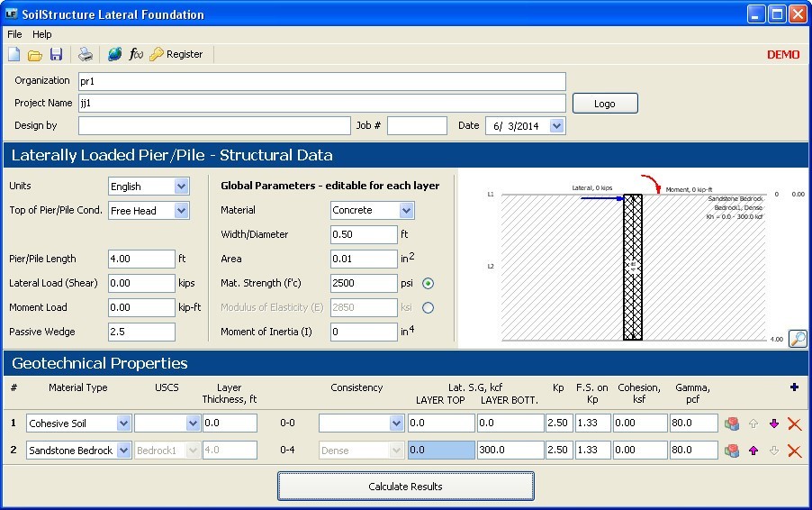Click the grey up arrow in row 1

click(x=753, y=423)
